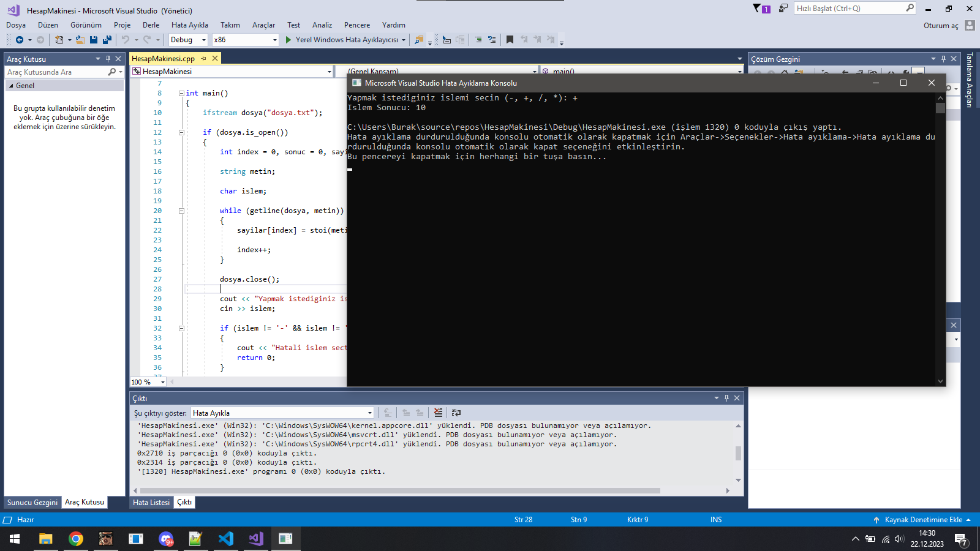Click the Oturum aç sign-in link
The height and width of the screenshot is (551, 980).
point(941,25)
